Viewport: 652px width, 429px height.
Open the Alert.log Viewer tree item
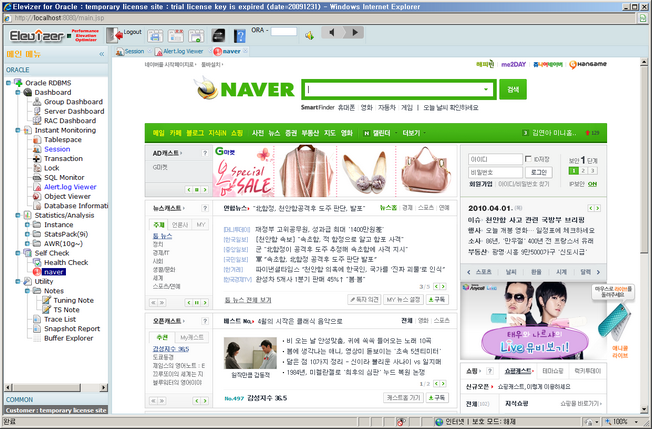70,187
